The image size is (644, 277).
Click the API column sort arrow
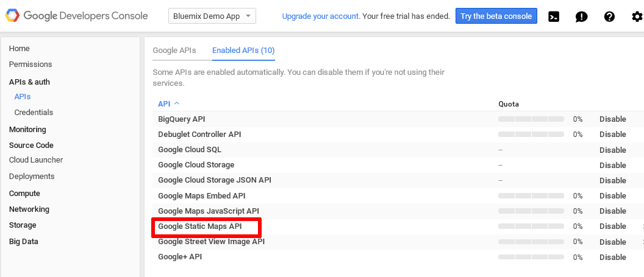[x=177, y=104]
